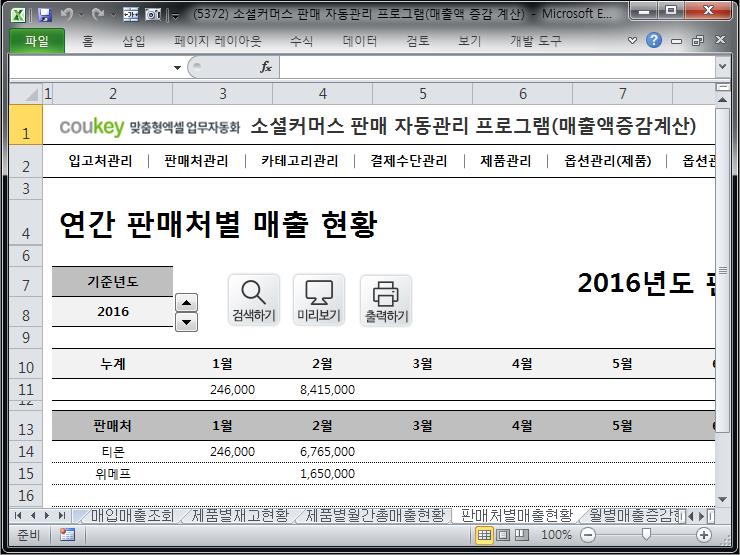Open the 개발 도구 ribbon tab
The width and height of the screenshot is (740, 555).
click(x=536, y=41)
